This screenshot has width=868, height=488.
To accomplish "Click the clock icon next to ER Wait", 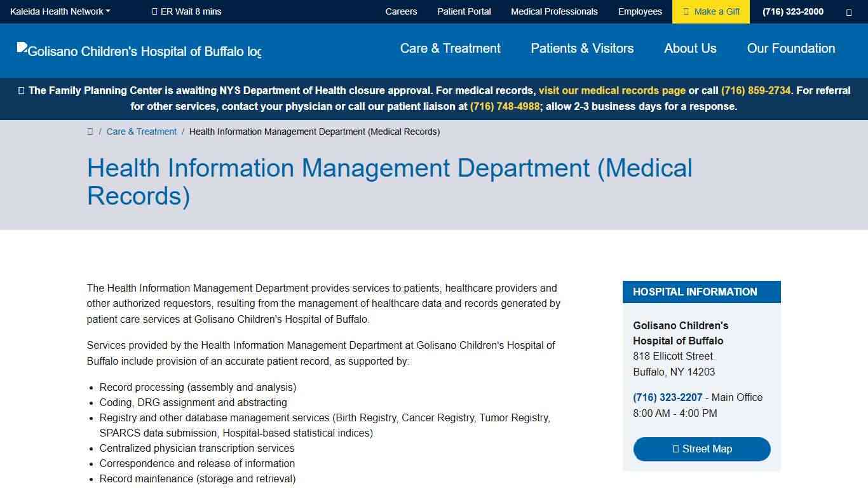I will (155, 11).
